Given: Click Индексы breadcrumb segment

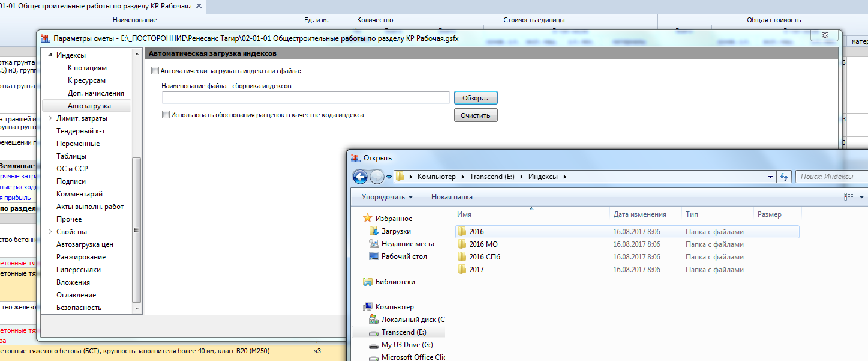Looking at the screenshot, I should pyautogui.click(x=543, y=177).
